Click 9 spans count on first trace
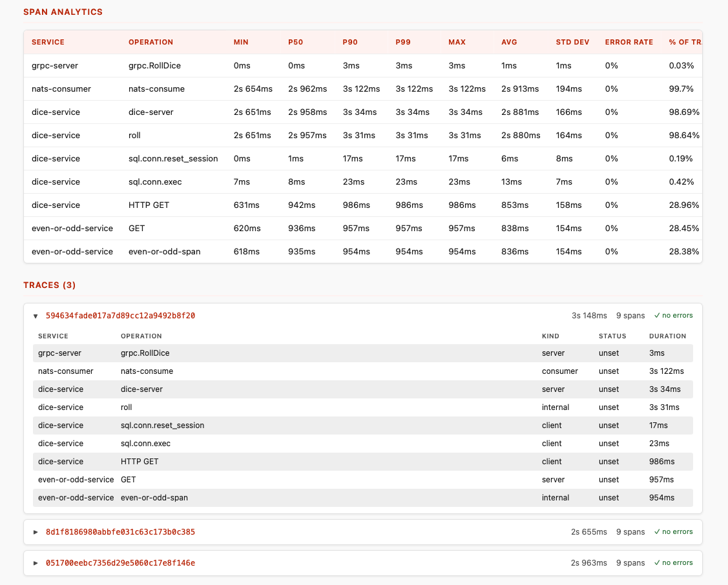 tap(630, 316)
